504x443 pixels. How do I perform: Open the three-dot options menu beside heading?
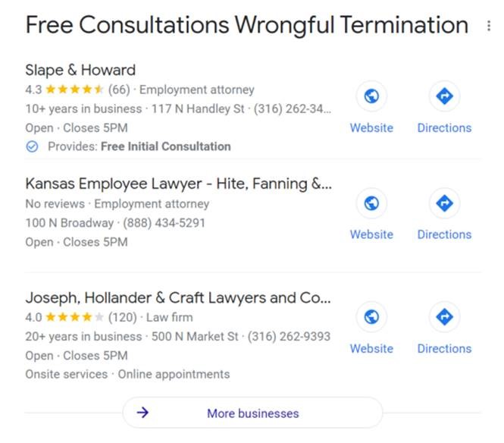coord(489,26)
